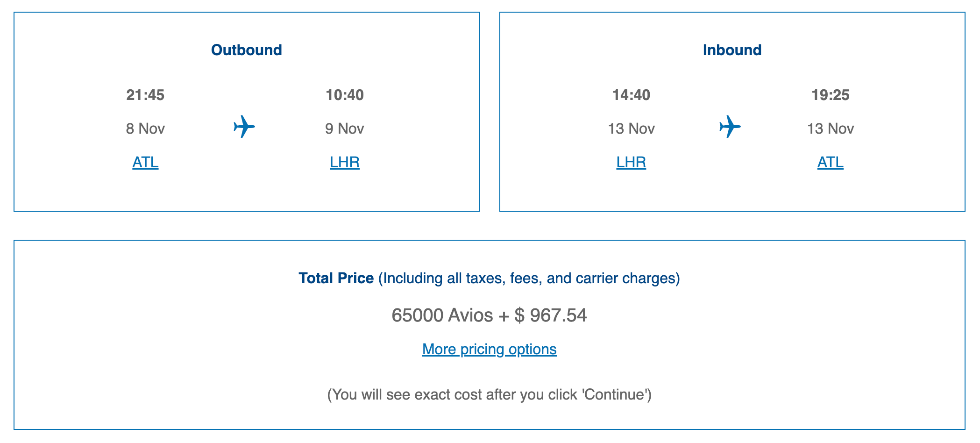The height and width of the screenshot is (443, 980).
Task: Open the ATL arrival airport link in Inbound
Action: [x=831, y=162]
